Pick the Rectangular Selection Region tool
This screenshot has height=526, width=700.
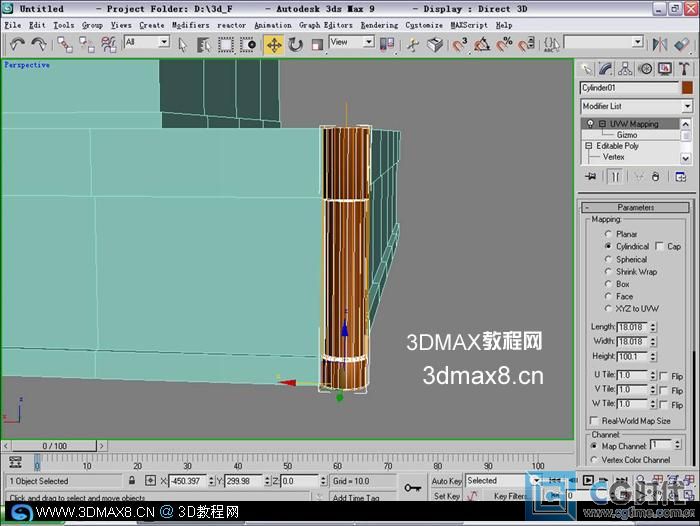tap(226, 44)
